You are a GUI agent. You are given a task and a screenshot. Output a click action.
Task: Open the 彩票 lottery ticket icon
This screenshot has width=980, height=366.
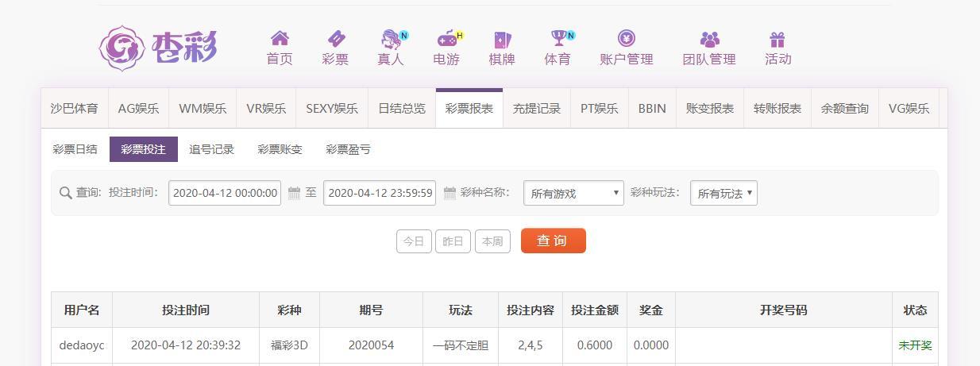click(x=335, y=39)
